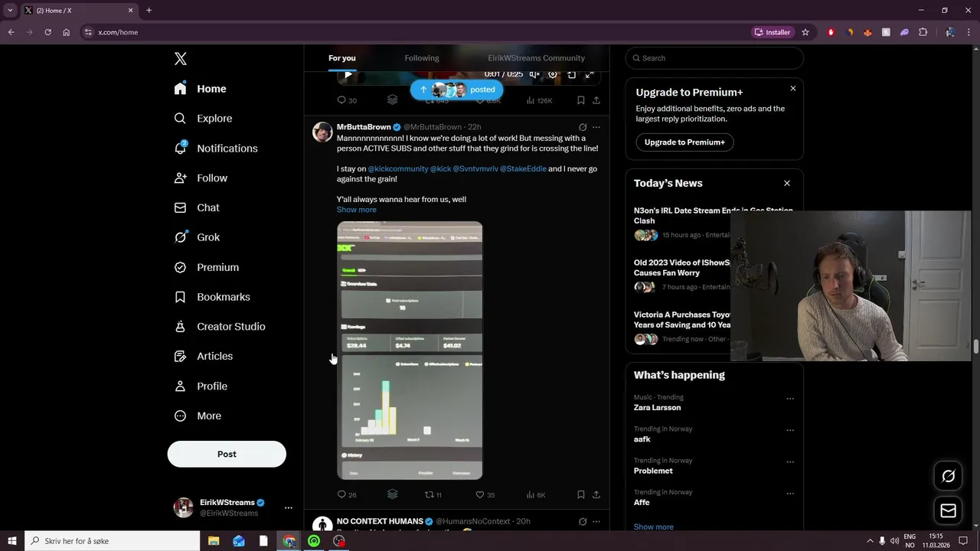Click the X Search input field
Viewport: 980px width, 551px height.
pos(714,58)
